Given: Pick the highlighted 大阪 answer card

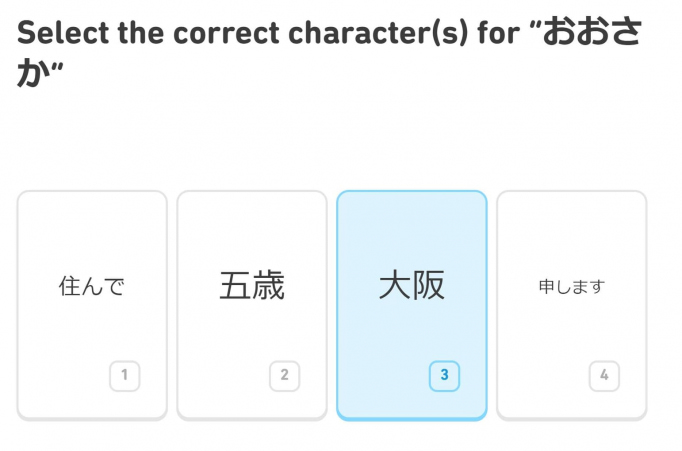Looking at the screenshot, I should (x=412, y=304).
